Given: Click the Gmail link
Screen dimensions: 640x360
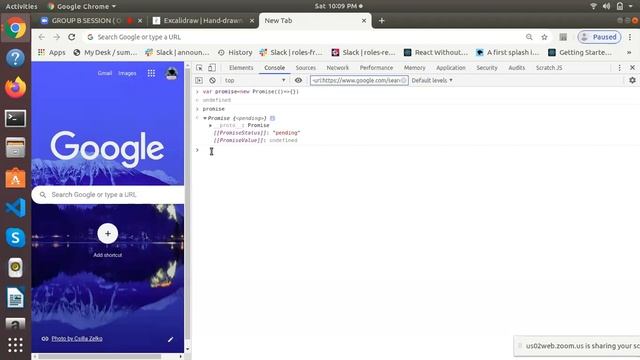Looking at the screenshot, I should tap(105, 73).
